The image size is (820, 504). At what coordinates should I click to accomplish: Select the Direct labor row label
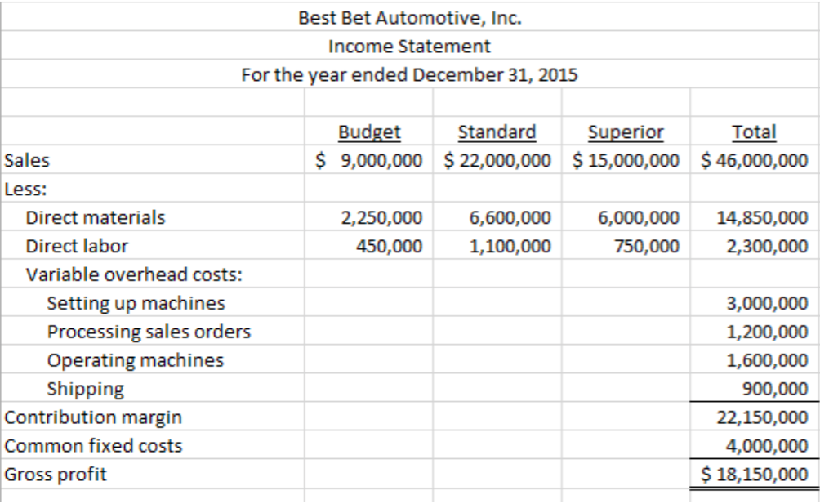pyautogui.click(x=77, y=246)
